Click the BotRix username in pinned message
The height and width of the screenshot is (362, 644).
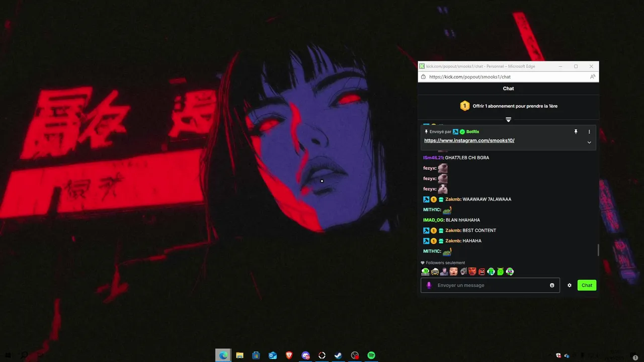click(472, 132)
